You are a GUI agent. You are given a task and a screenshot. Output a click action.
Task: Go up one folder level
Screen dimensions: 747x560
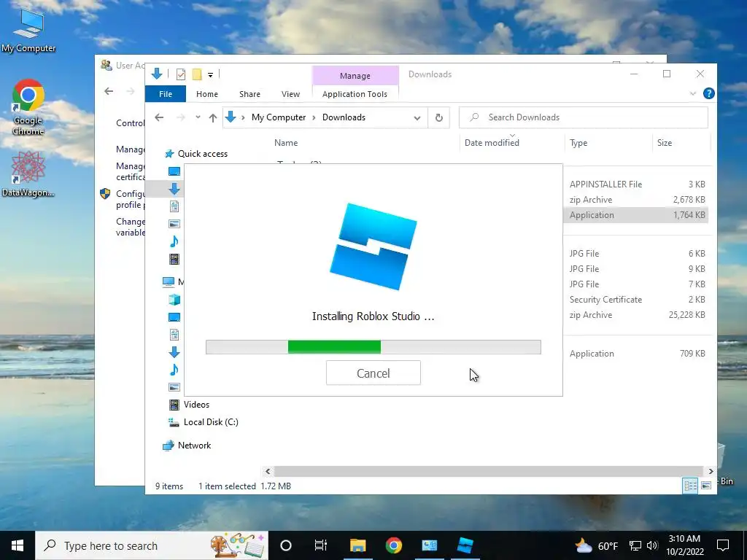(212, 117)
